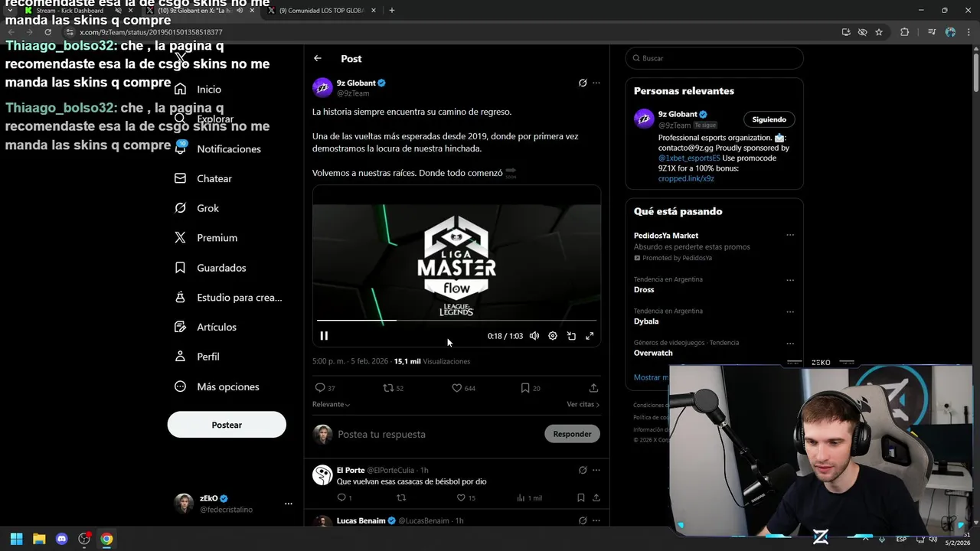Screen dimensions: 980x551
Task: Open more menu for Overwatch trend
Action: (790, 344)
